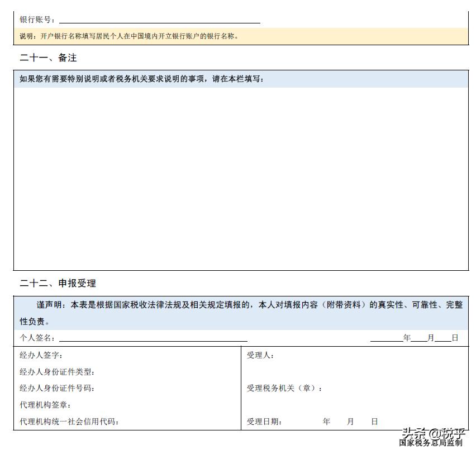This screenshot has height=450, width=476.
Task: Click the 月 blank in the signature date
Action: (x=416, y=338)
